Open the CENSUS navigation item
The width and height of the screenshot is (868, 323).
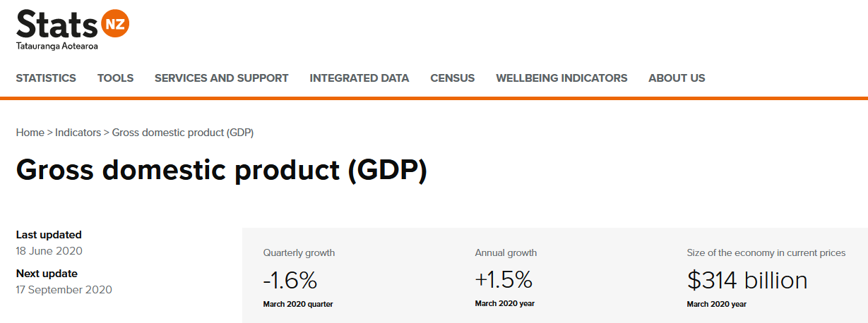(x=452, y=78)
